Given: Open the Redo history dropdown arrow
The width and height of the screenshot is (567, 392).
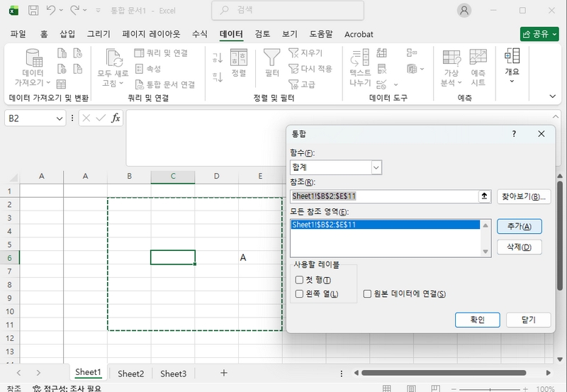Looking at the screenshot, I should [x=85, y=10].
